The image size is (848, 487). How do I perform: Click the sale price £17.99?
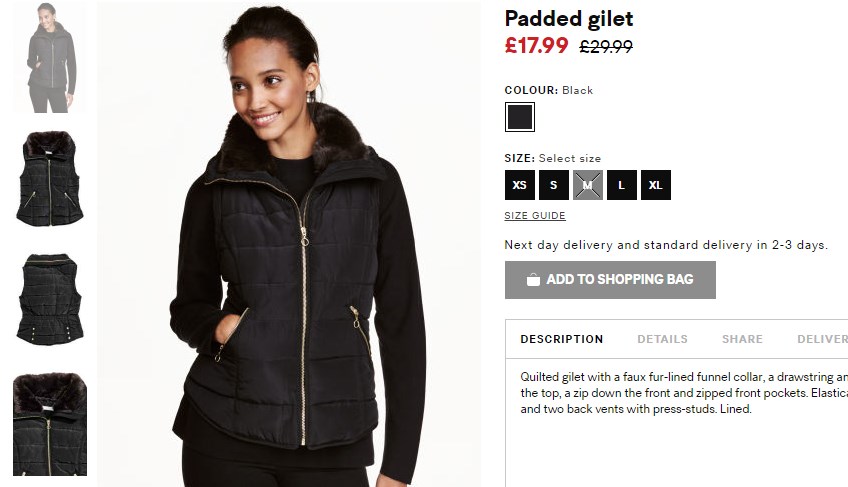[536, 45]
